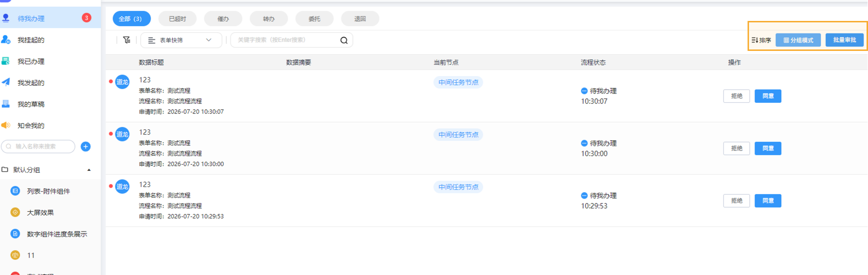This screenshot has height=275, width=868.
Task: Click the orange icon beside item 11
Action: pyautogui.click(x=15, y=255)
